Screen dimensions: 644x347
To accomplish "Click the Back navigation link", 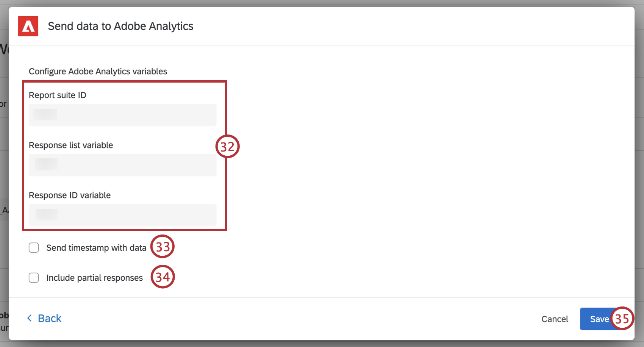I will click(x=49, y=318).
